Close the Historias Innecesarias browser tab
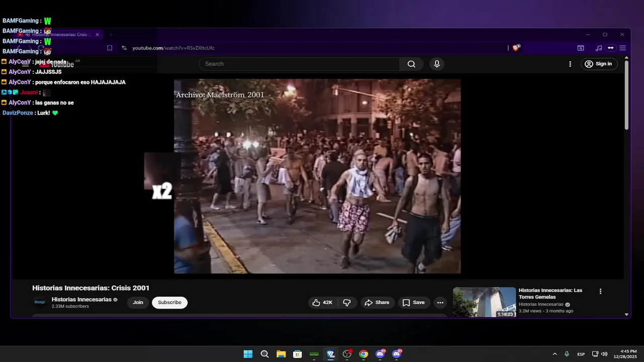Screen dimensions: 644x362 [x=97, y=35]
